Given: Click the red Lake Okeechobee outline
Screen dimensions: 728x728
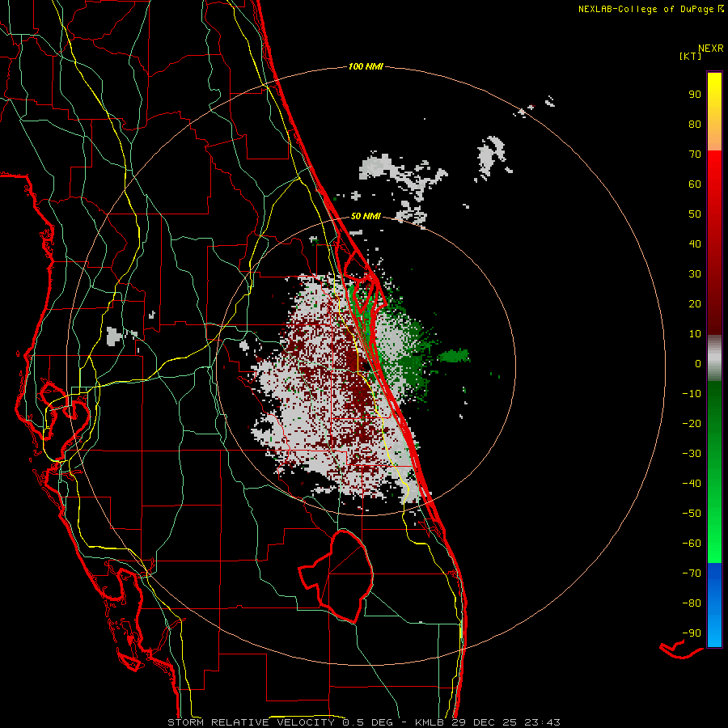Looking at the screenshot, I should pos(336,575).
